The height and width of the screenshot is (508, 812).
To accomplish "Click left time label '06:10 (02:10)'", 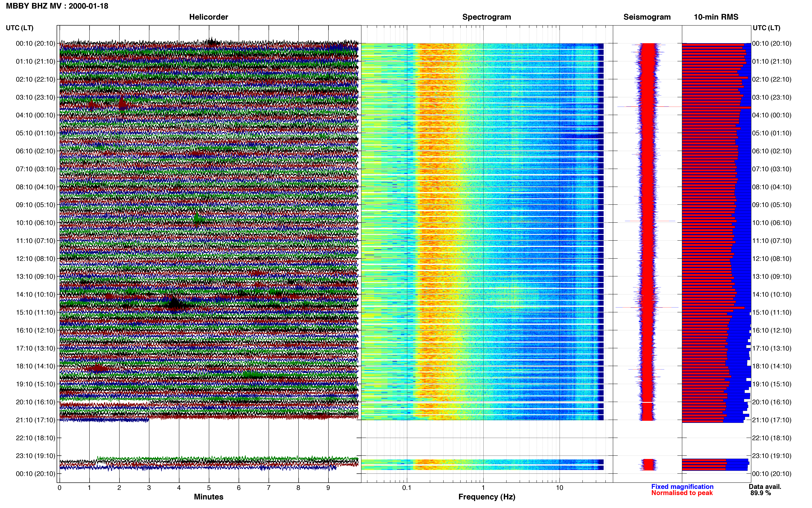I will [36, 151].
